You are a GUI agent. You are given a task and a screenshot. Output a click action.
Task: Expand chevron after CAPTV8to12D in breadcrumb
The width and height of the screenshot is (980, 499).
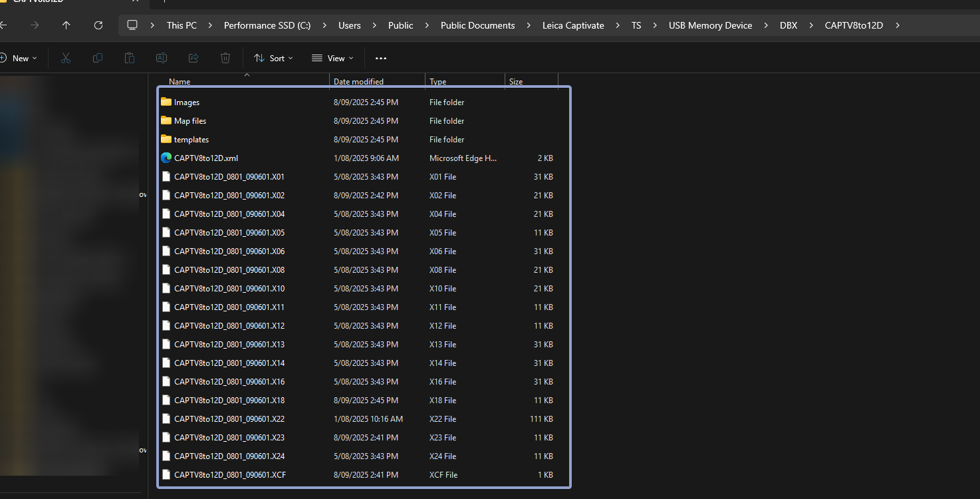click(x=898, y=25)
